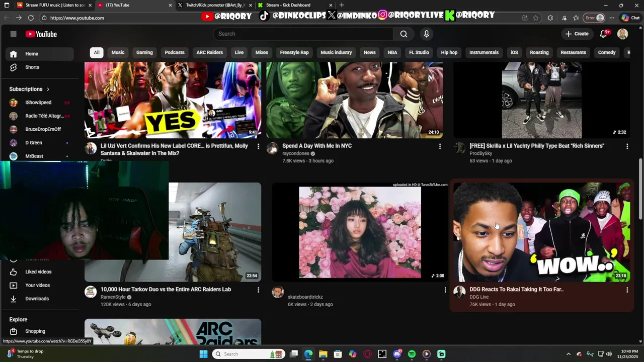
Task: Show hidden system tray icons chevron
Action: (x=569, y=354)
